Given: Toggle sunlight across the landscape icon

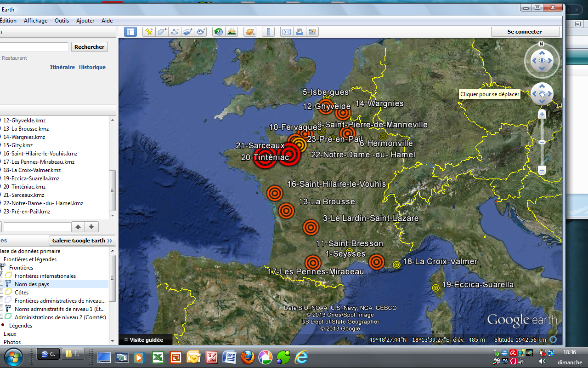Looking at the screenshot, I should tap(232, 32).
